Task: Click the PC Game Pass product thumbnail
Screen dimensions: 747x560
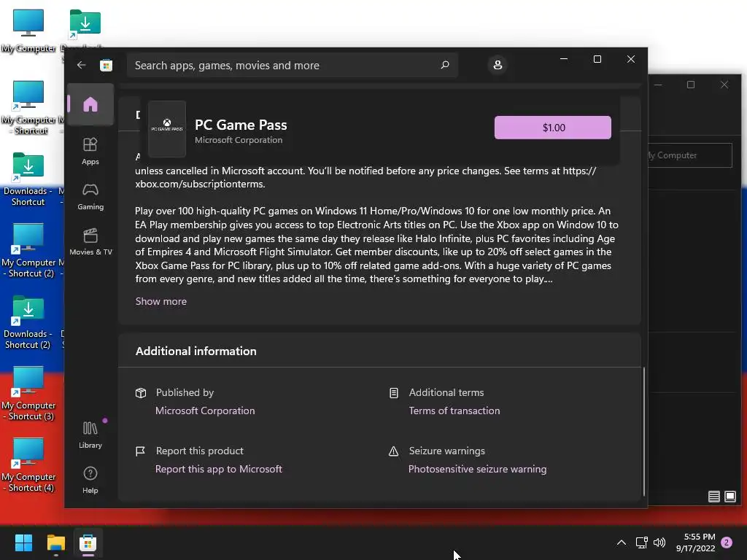Action: click(x=167, y=128)
